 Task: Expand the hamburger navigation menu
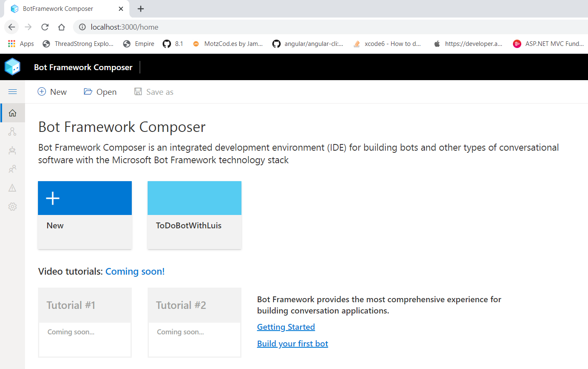13,92
